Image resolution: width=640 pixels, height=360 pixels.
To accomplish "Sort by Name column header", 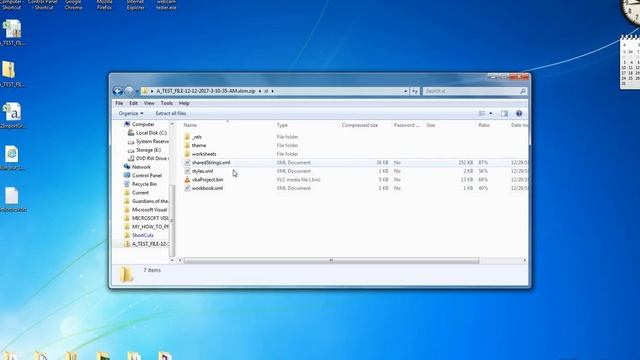I will coord(190,125).
